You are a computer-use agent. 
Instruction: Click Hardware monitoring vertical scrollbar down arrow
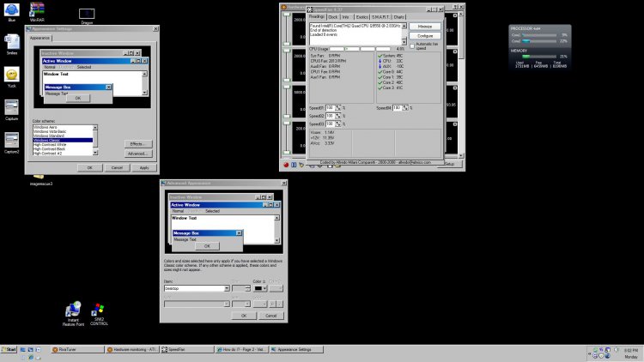461,156
